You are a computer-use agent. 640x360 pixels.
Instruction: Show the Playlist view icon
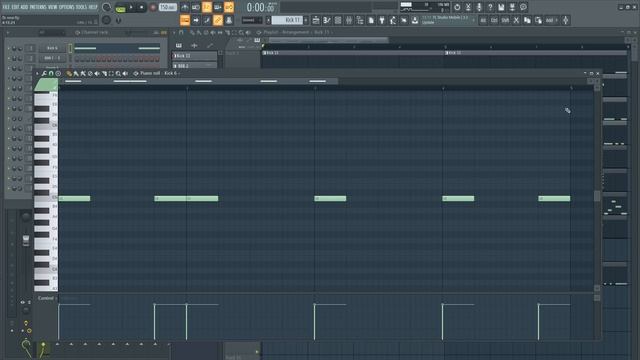(316, 20)
